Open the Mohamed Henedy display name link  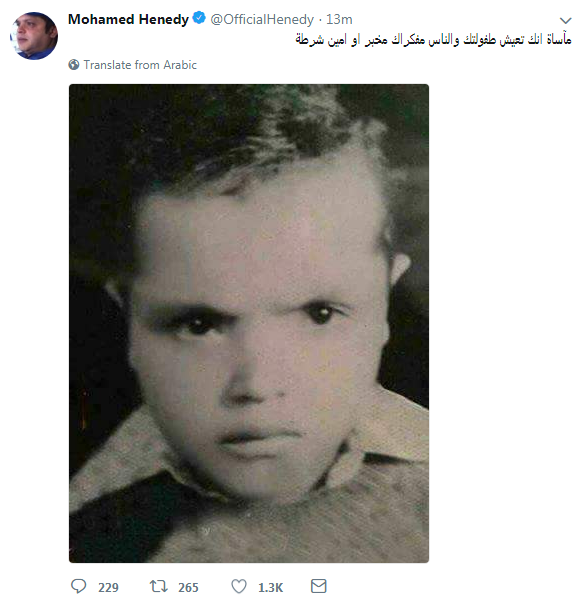tap(128, 19)
